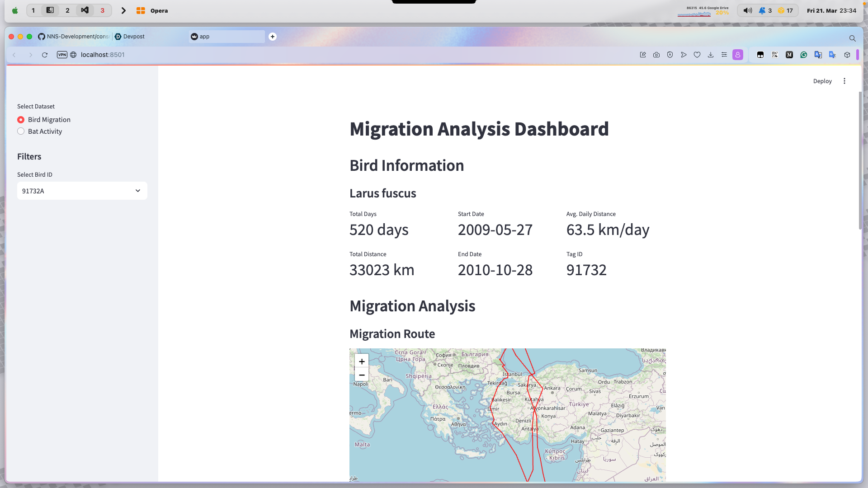This screenshot has width=868, height=488.
Task: Zoom in on the migration route map
Action: [362, 361]
